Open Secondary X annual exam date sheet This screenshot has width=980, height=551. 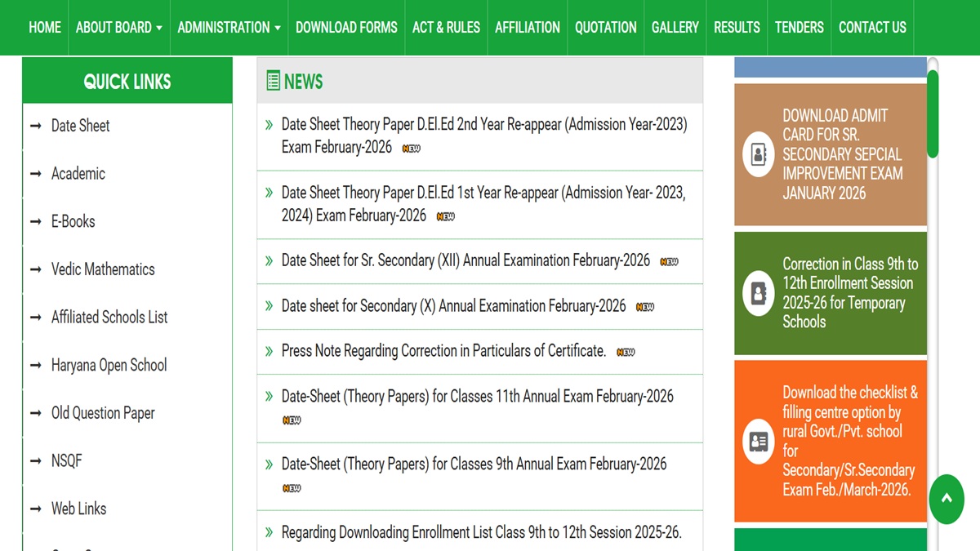point(453,306)
